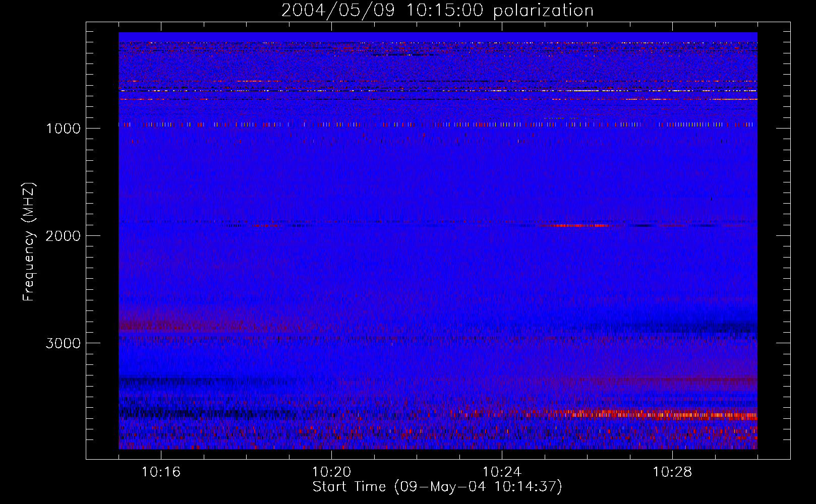Click the 10:20 time tick label
The height and width of the screenshot is (504, 816).
[x=331, y=472]
